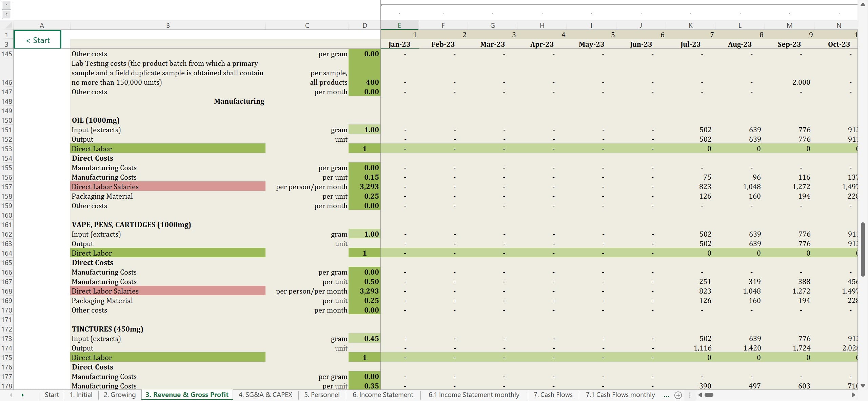Click vertical scrollbar up arrow
Image resolution: width=868 pixels, height=401 pixels.
point(863,4)
